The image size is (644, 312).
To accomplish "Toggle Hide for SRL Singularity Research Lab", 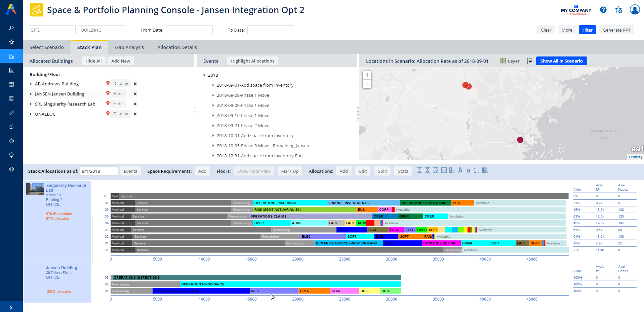I will click(118, 104).
